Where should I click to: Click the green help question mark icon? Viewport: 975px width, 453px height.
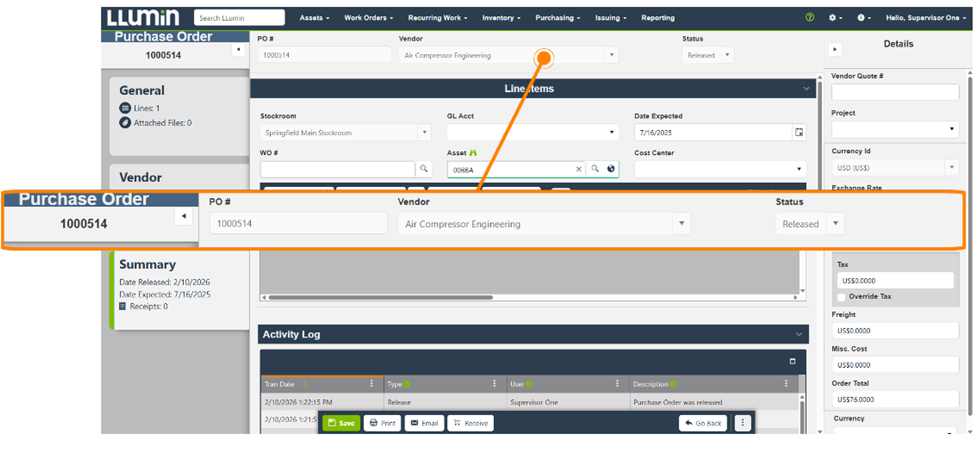click(x=810, y=18)
